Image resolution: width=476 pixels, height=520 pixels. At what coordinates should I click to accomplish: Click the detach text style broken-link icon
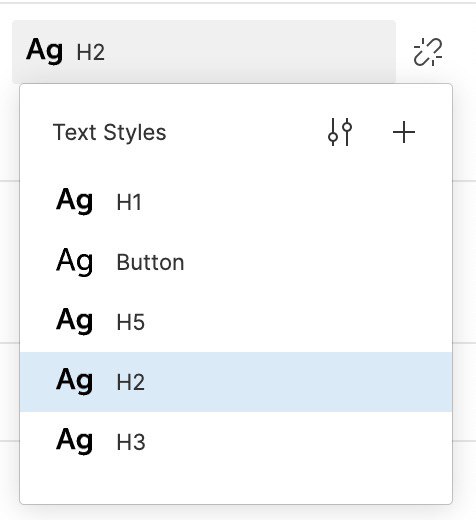(428, 52)
